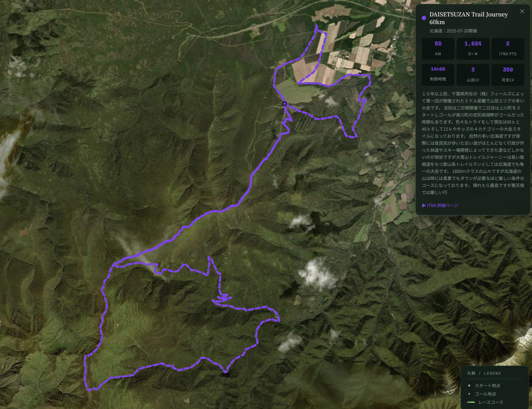Select the 2 ITRA PTS stat card
This screenshot has width=532, height=409.
click(508, 49)
